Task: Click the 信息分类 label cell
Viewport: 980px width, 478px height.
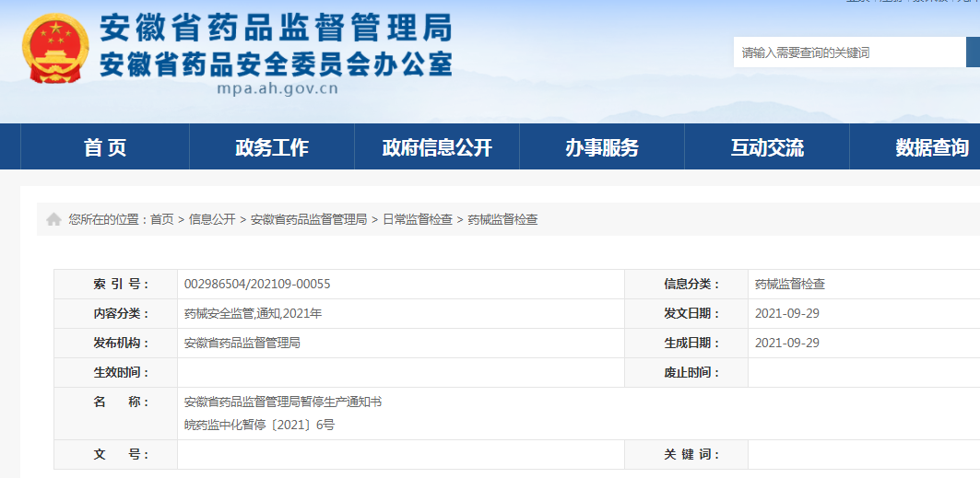Action: point(686,285)
